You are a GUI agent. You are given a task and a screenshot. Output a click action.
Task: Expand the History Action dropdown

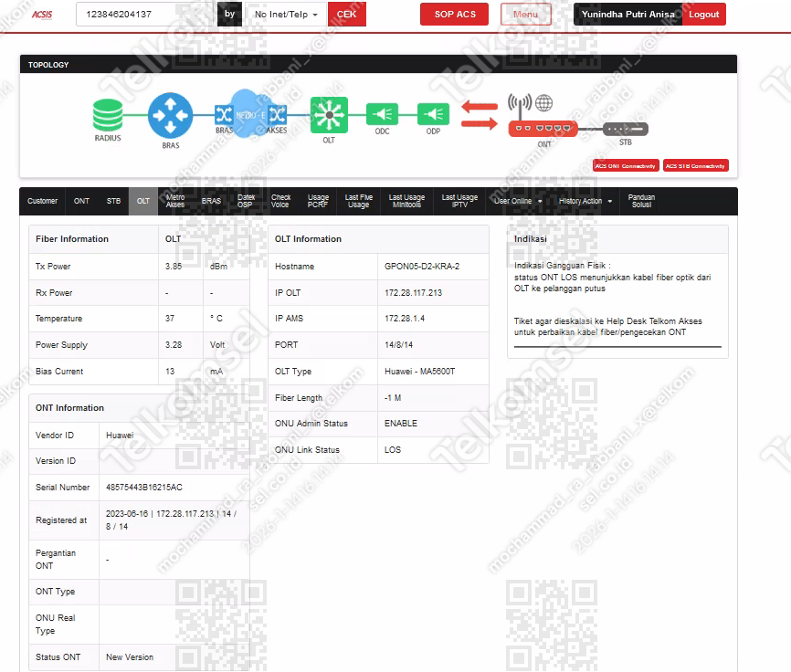585,201
